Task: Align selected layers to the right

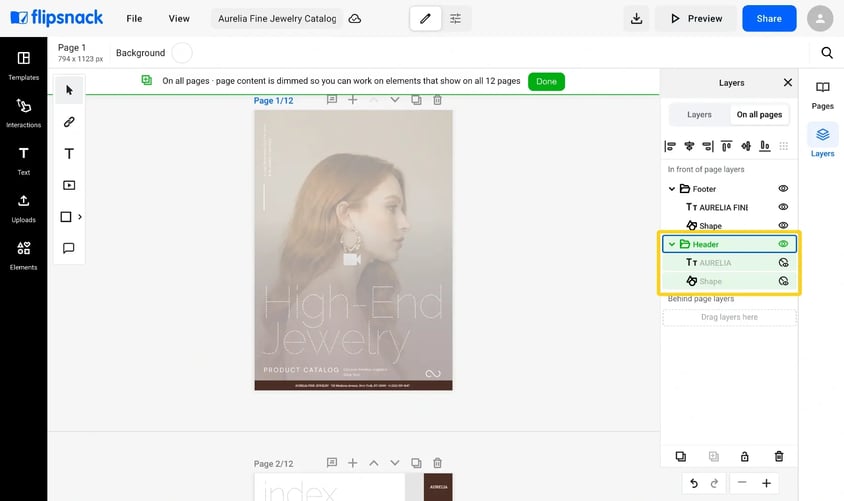Action: [x=708, y=146]
